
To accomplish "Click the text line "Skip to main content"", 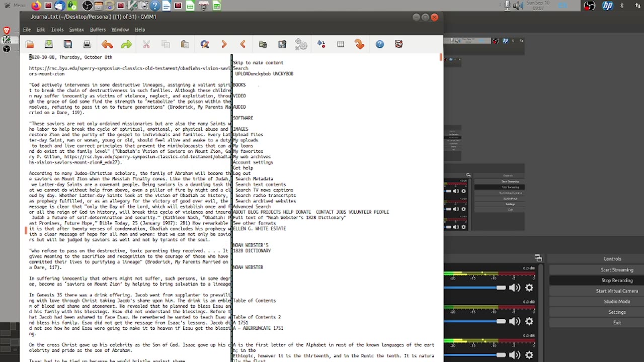I will pyautogui.click(x=258, y=63).
